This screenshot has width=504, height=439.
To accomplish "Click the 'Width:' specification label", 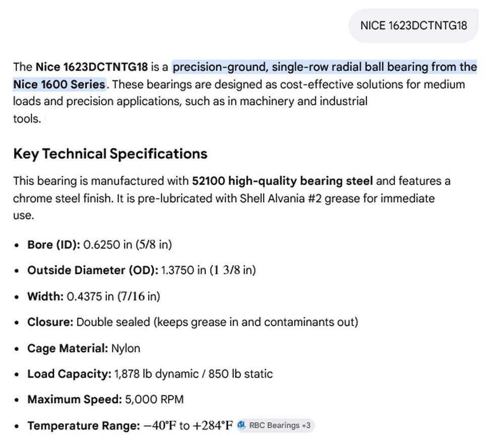I will 46,296.
